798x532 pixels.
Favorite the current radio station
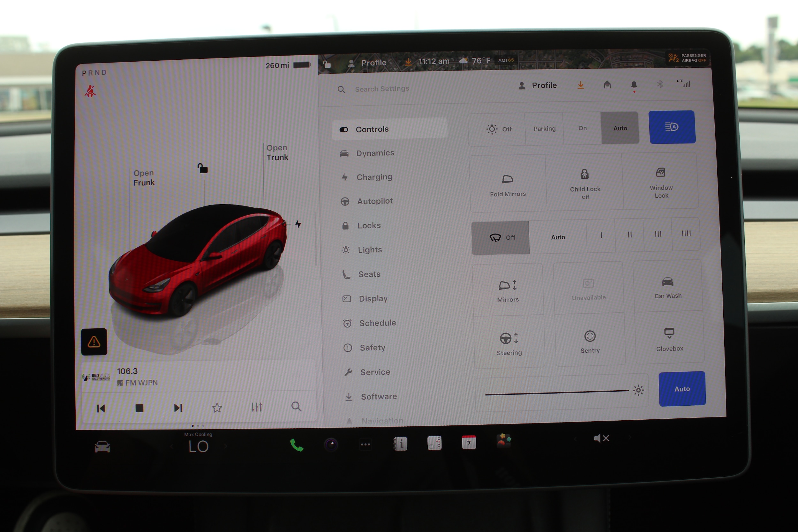217,408
